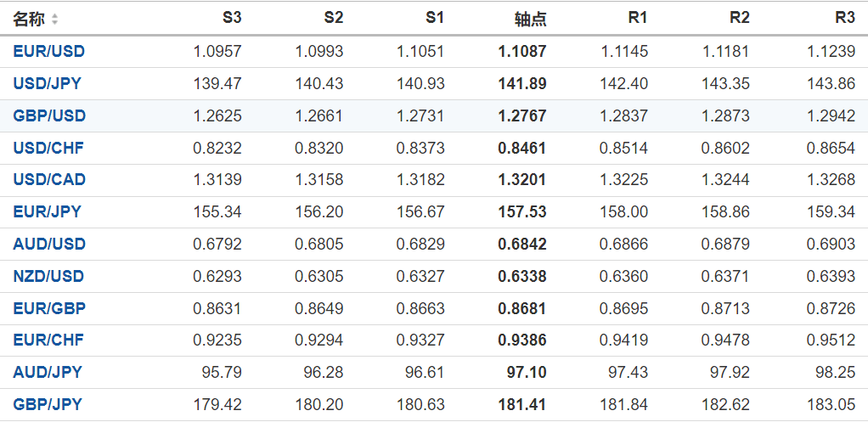This screenshot has height=422, width=868.
Task: Open the EUR/JPY pair link
Action: [48, 211]
